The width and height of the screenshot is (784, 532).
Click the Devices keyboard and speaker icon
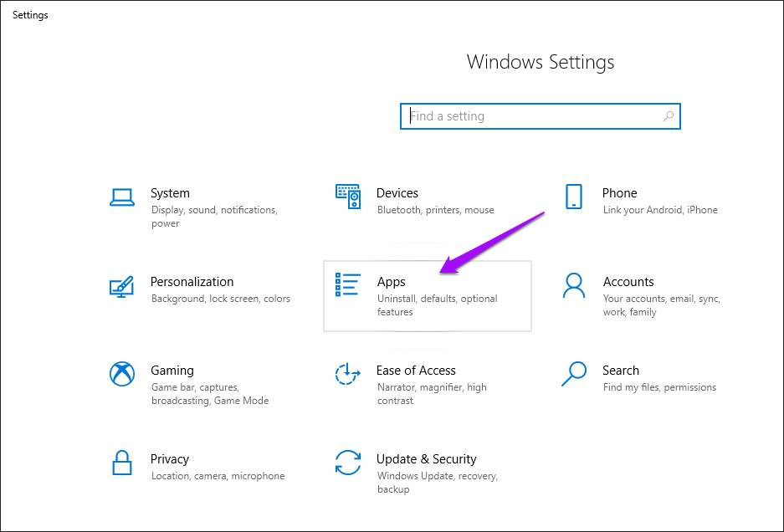[x=348, y=197]
